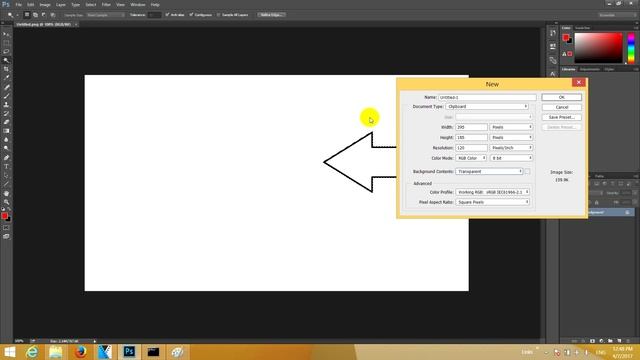Open the Layer menu
640x360 pixels.
61,4
